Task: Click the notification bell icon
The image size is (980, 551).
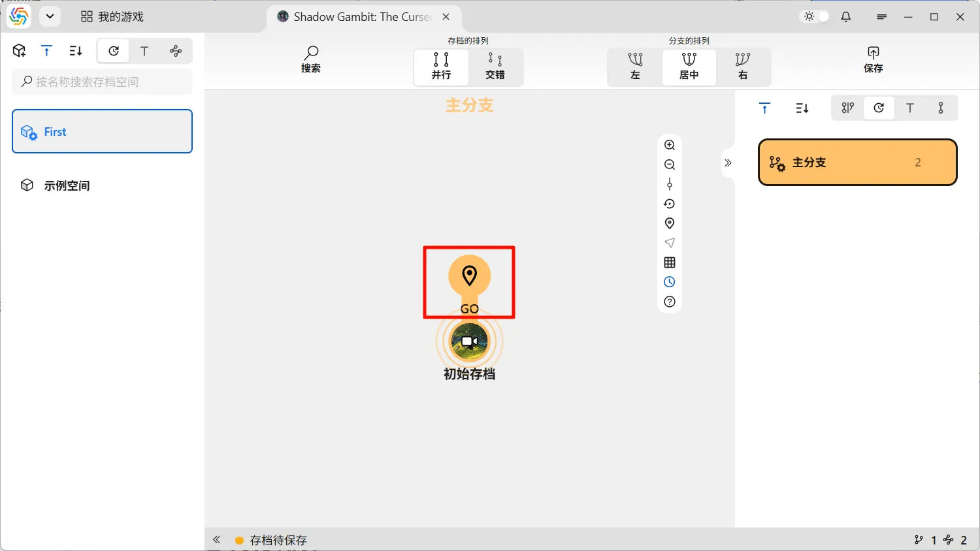Action: pos(846,17)
